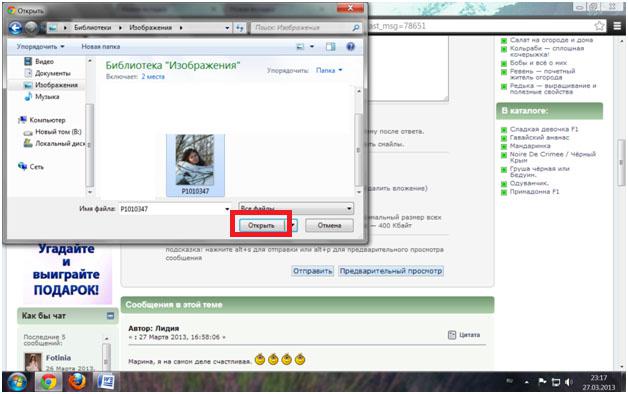Open Chrome menu (three lines) icon

(617, 26)
